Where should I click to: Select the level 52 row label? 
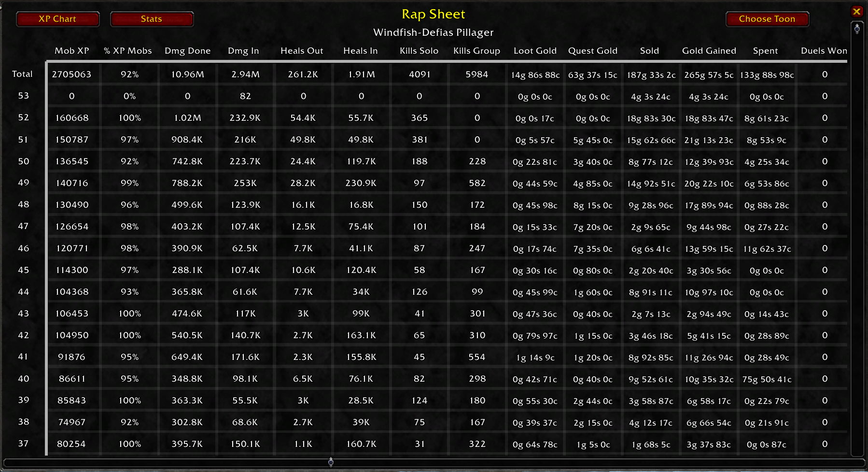24,117
